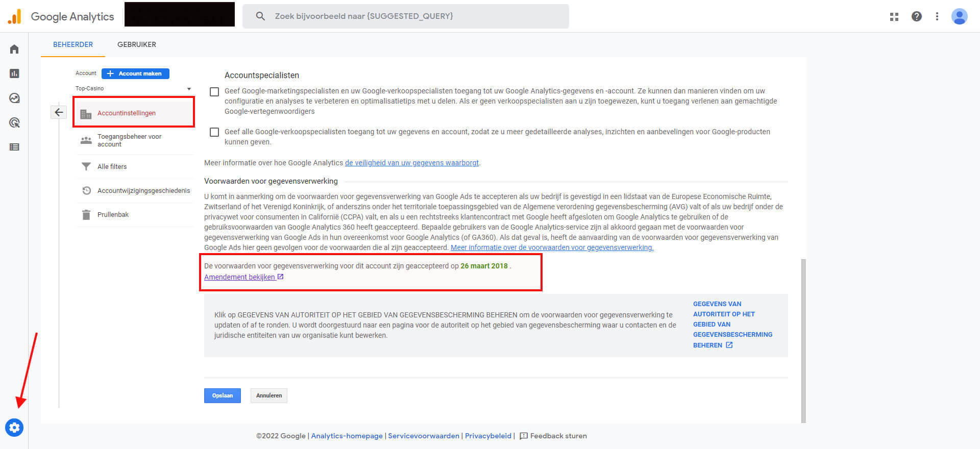Open the Admin gear icon
Image resolution: width=980 pixels, height=449 pixels.
(x=14, y=427)
